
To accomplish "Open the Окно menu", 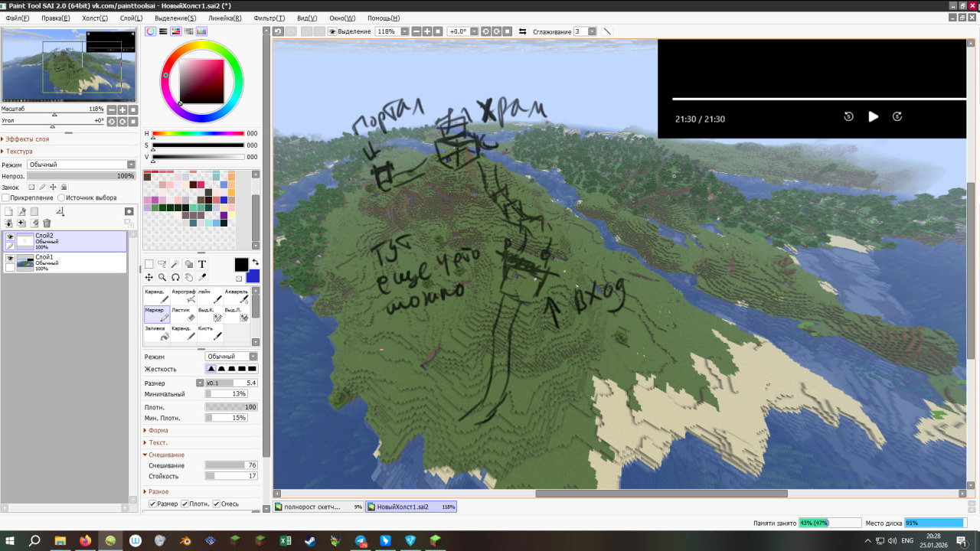I will [x=342, y=18].
